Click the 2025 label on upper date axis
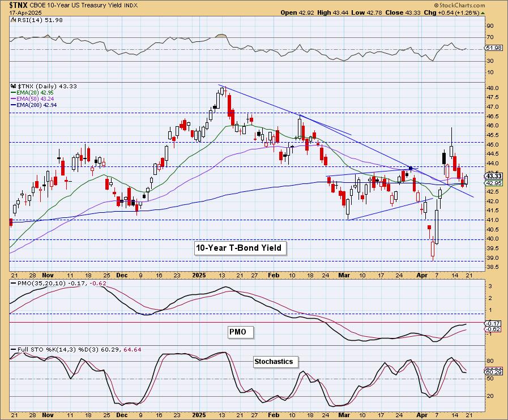 tap(199, 275)
